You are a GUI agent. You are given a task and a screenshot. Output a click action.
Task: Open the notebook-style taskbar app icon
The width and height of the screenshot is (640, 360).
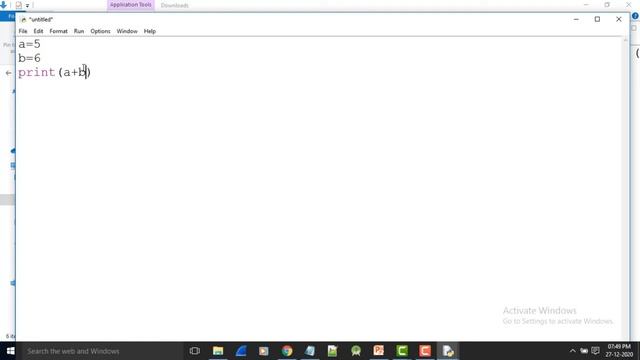coord(310,351)
